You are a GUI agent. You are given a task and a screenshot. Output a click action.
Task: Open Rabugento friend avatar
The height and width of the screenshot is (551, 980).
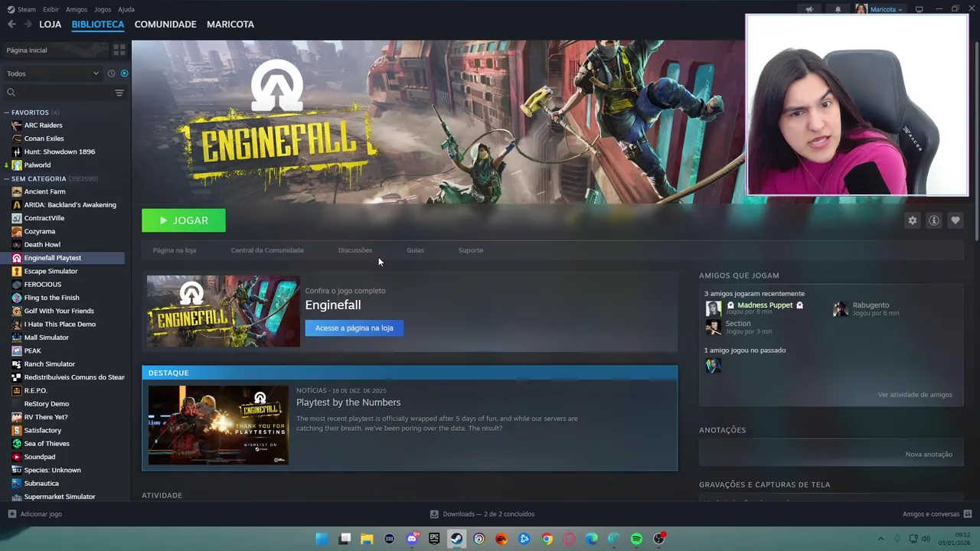[841, 308]
